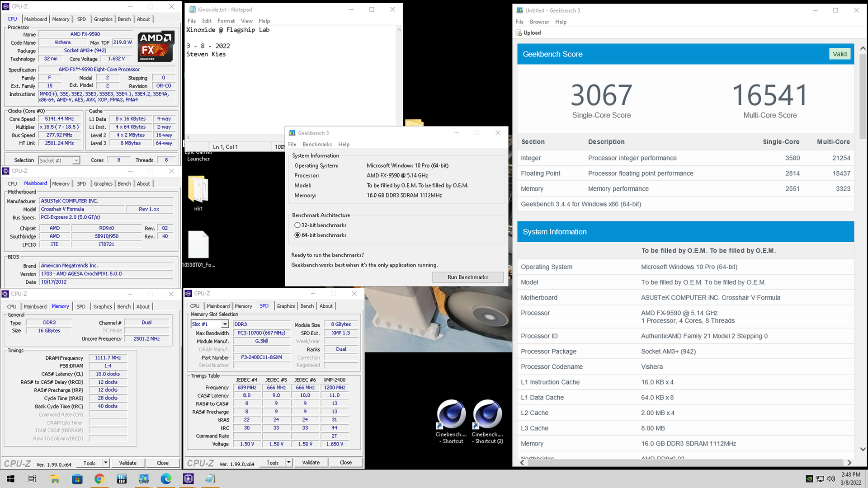Click the Multi-Core Score 16541
The image size is (868, 488).
(x=770, y=95)
